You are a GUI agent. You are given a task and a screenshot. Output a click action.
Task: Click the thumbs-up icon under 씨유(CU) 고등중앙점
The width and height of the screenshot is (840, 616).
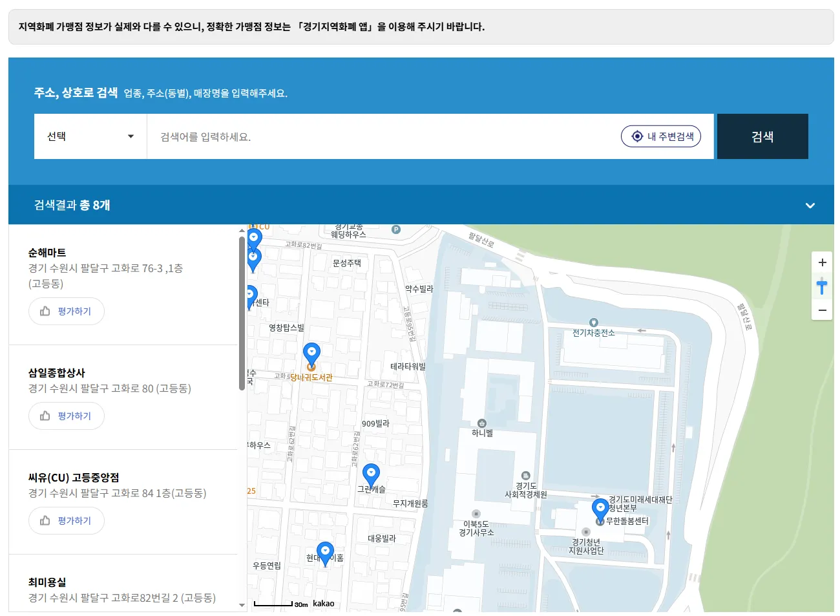45,520
